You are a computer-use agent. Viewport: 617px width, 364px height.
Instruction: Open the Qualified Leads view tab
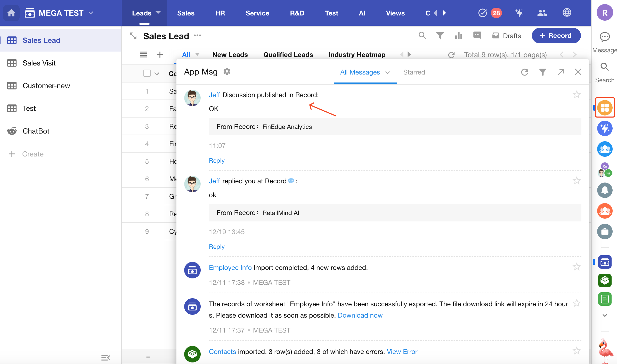(x=288, y=55)
